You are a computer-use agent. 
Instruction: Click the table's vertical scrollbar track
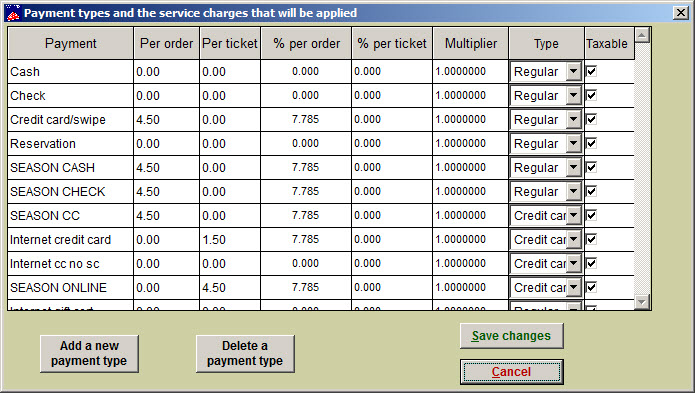pyautogui.click(x=642, y=168)
